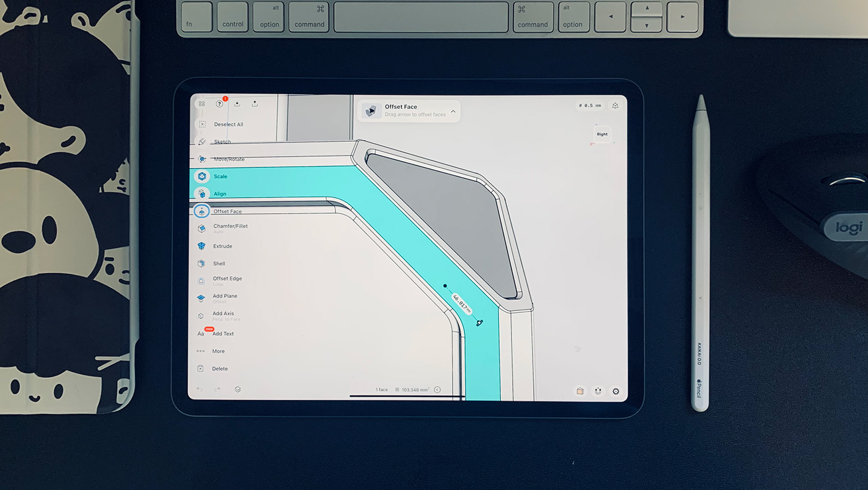Expand the More tools list

[218, 351]
